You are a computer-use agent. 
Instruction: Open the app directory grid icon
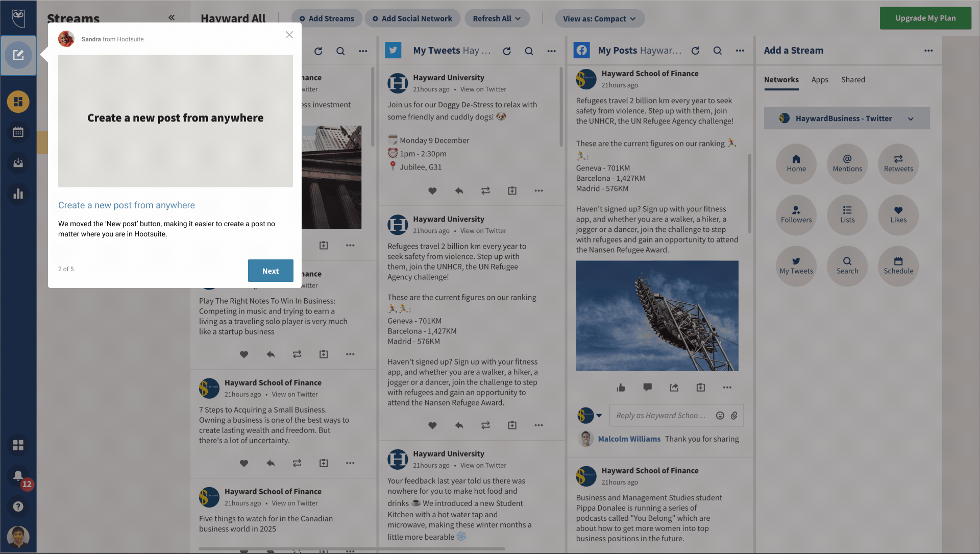tap(18, 445)
